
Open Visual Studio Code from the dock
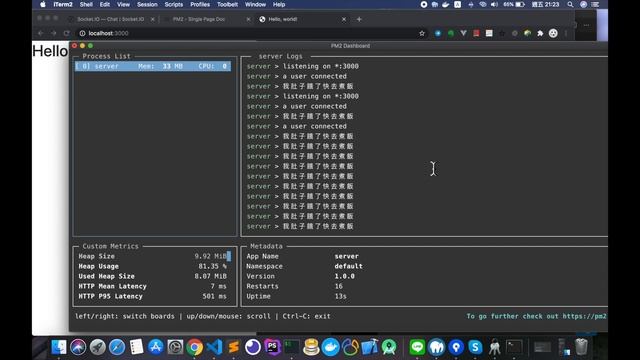[214, 347]
